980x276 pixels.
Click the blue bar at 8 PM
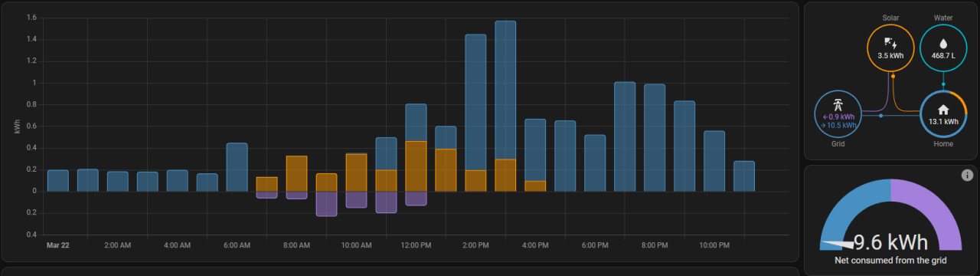(x=655, y=138)
